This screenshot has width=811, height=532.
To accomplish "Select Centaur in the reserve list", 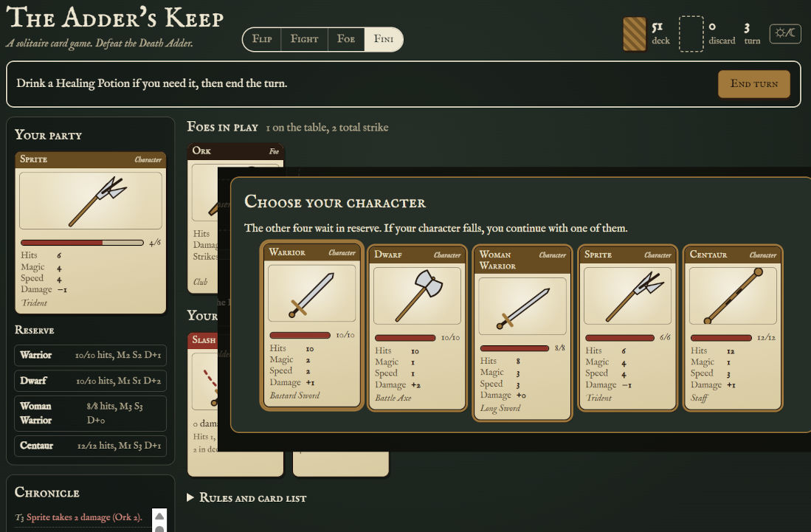I will coord(91,446).
